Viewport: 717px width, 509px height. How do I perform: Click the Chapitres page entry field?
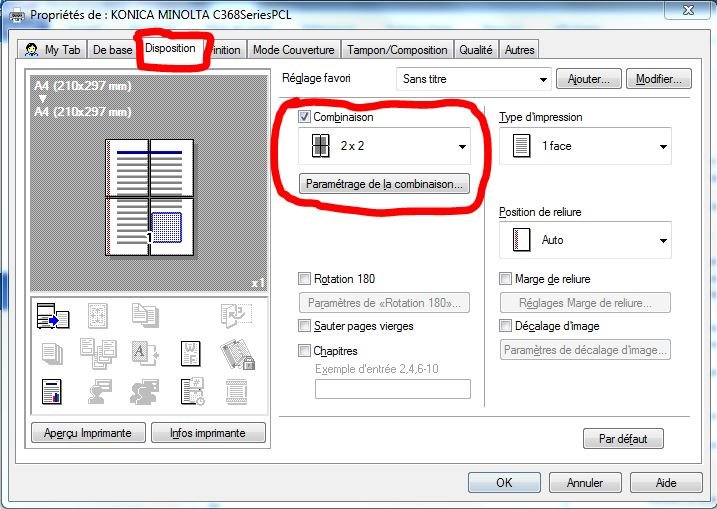[x=393, y=389]
